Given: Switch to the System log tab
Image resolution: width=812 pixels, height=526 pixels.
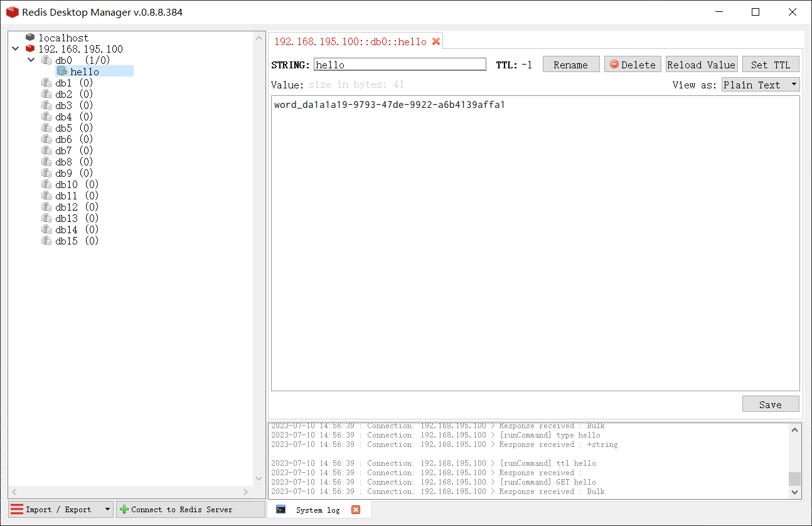Looking at the screenshot, I should [318, 510].
